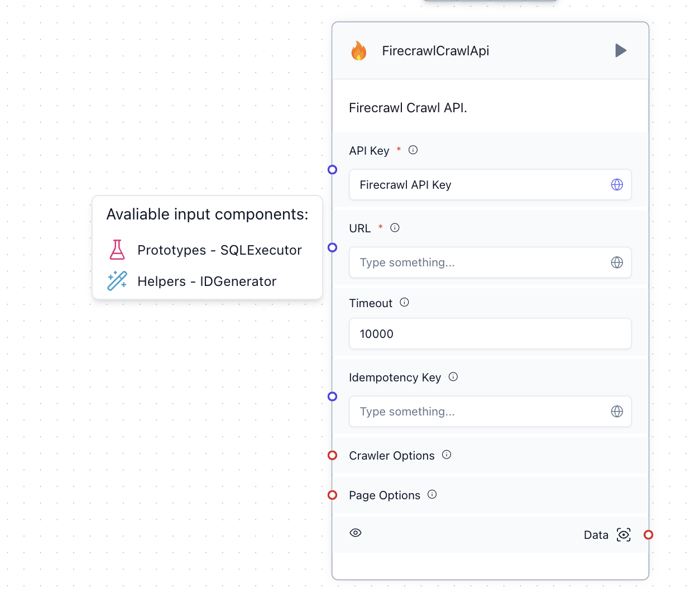The image size is (700, 602).
Task: Click the Page Options info icon
Action: point(432,495)
